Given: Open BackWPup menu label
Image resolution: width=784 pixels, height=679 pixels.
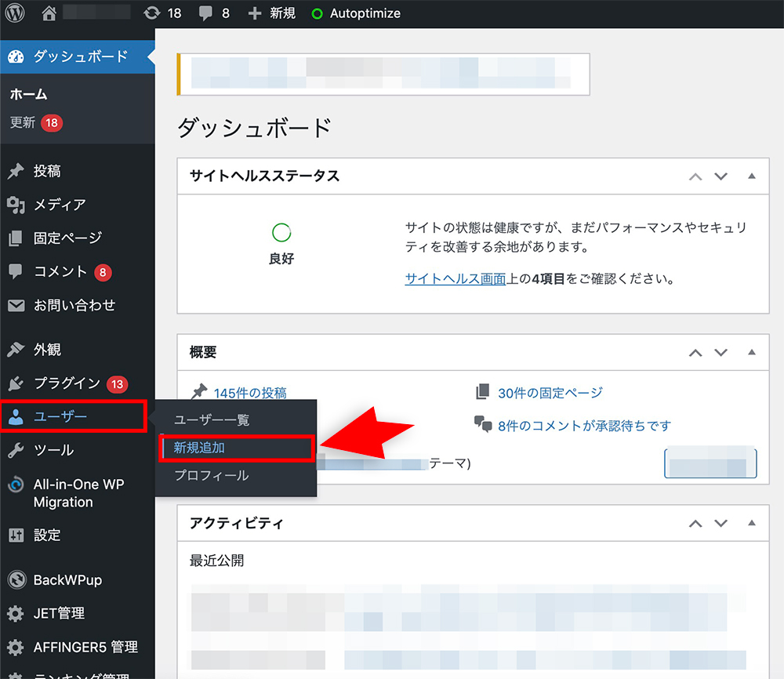Looking at the screenshot, I should click(x=67, y=580).
